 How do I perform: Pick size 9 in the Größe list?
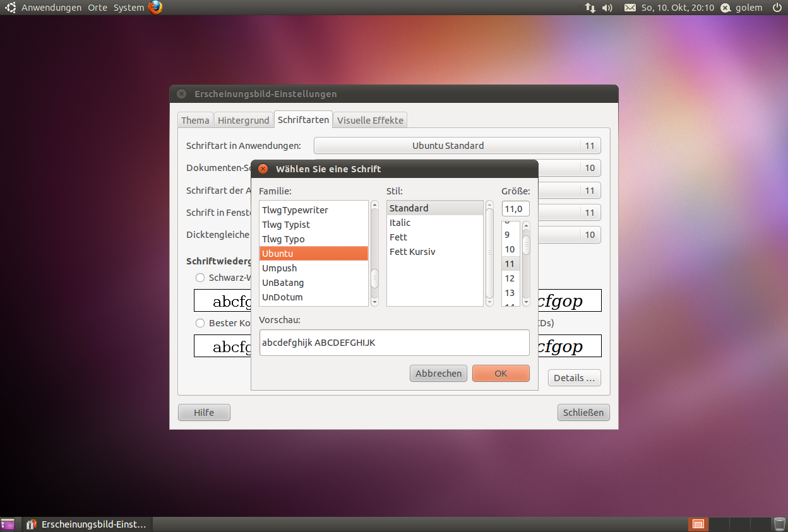click(x=511, y=235)
